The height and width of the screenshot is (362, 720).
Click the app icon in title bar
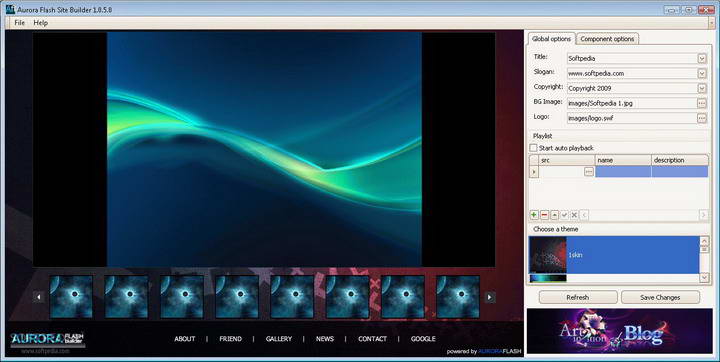10,9
